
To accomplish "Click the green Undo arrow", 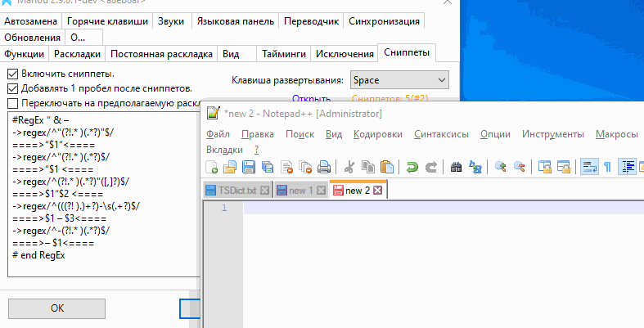I will (412, 167).
